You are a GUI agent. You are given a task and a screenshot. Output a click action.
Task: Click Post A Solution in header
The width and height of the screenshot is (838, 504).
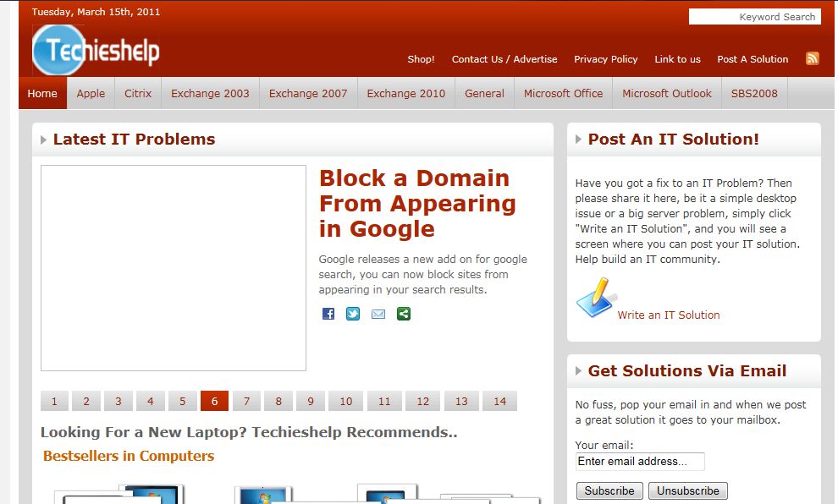[x=753, y=59]
